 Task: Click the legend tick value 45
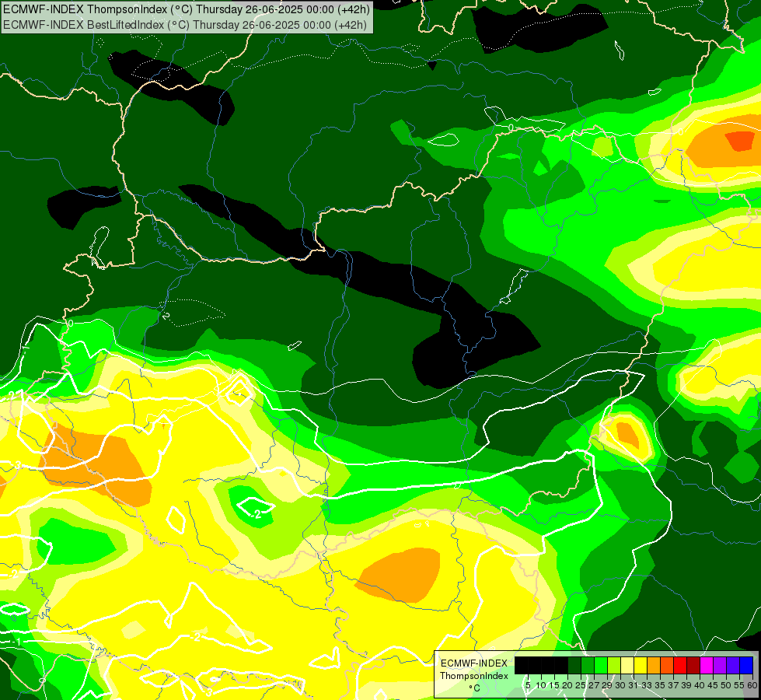pyautogui.click(x=713, y=685)
